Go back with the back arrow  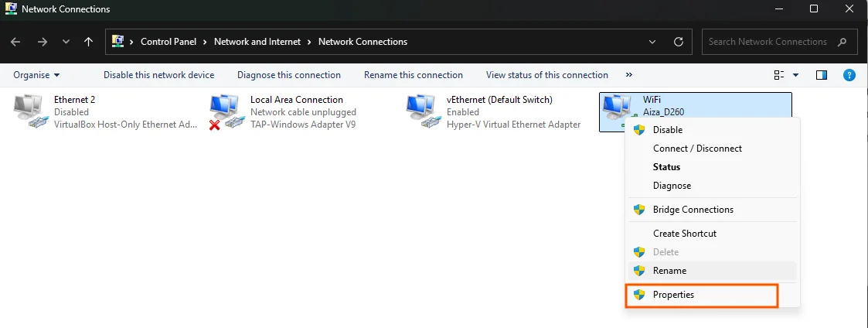tap(15, 42)
